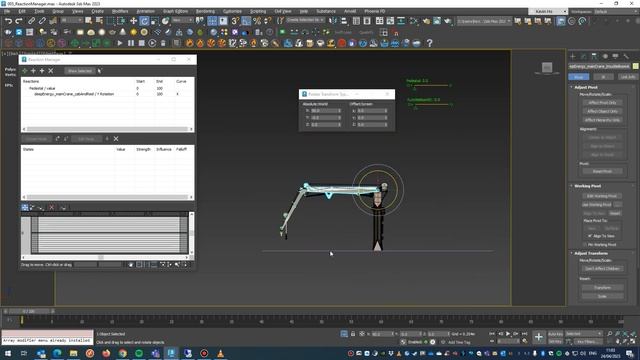640x360 pixels.
Task: Click Absolute World X input in Rotate Transform dialog
Action: coord(325,111)
